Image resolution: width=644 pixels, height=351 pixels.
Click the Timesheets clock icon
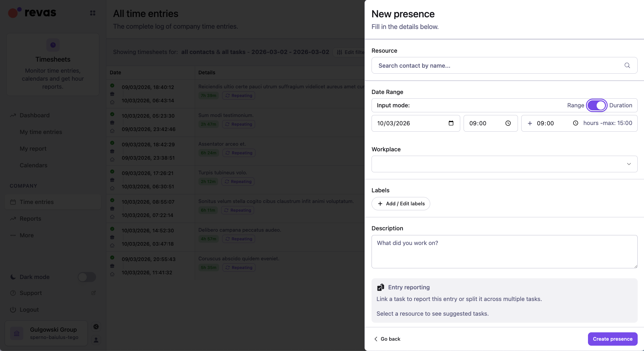point(53,45)
